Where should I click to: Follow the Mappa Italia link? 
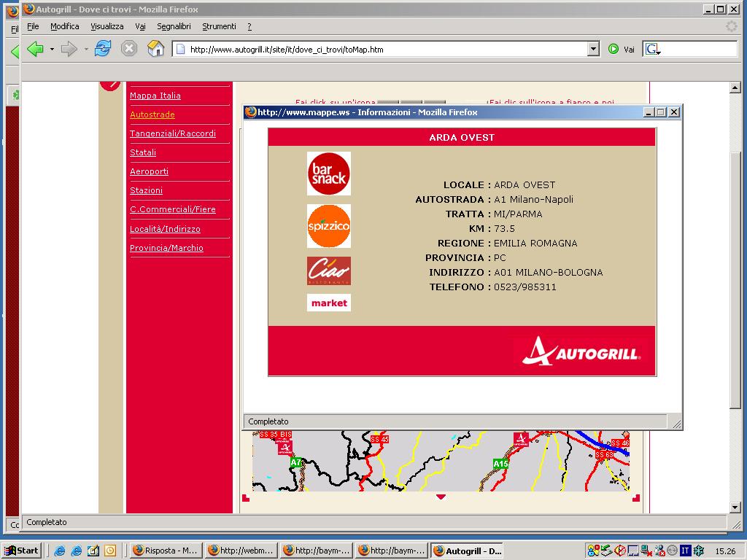click(x=155, y=96)
